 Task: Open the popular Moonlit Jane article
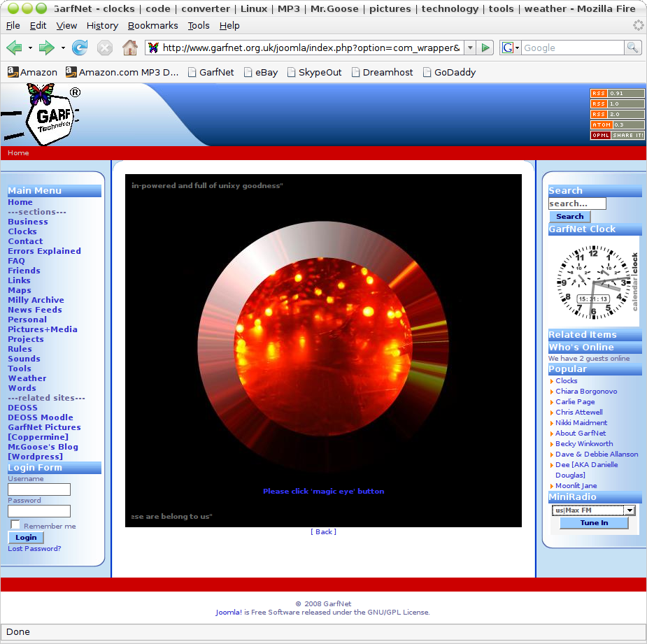tap(576, 485)
